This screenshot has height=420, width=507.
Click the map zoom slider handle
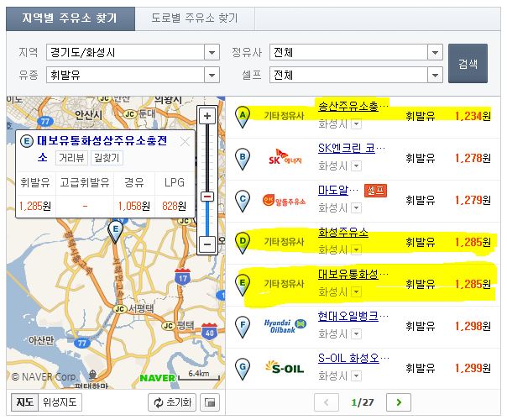tap(207, 197)
